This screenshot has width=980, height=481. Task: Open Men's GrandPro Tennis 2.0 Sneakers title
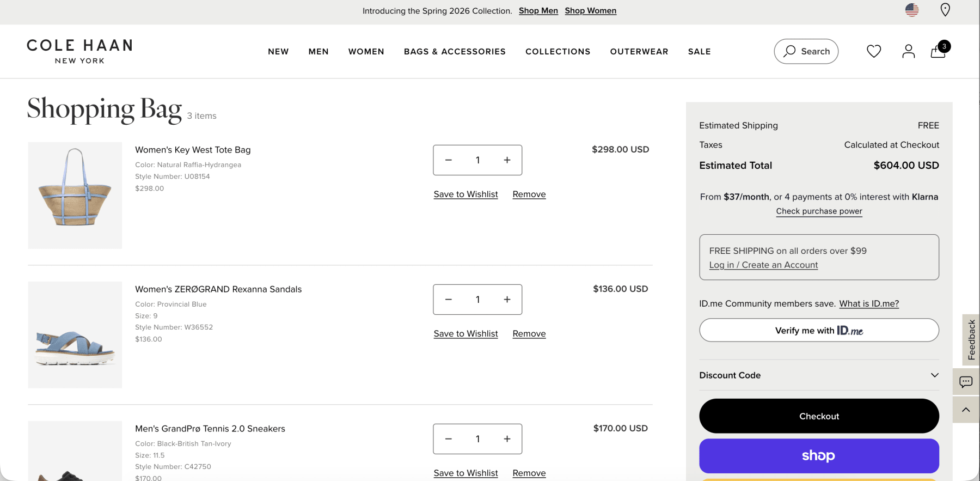tap(210, 429)
